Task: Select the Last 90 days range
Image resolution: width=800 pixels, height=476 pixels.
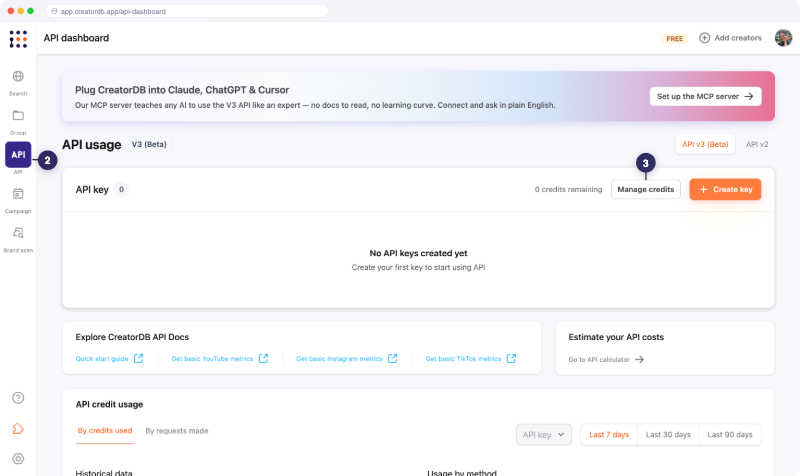Action: tap(730, 435)
